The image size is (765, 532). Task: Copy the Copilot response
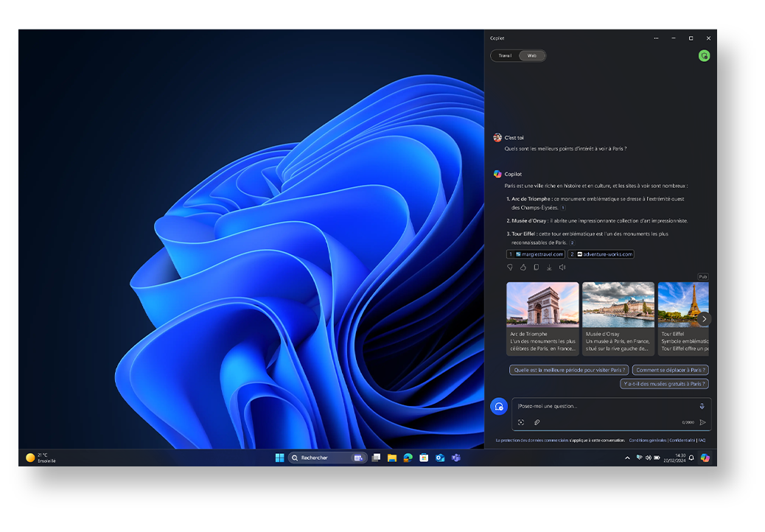click(537, 267)
